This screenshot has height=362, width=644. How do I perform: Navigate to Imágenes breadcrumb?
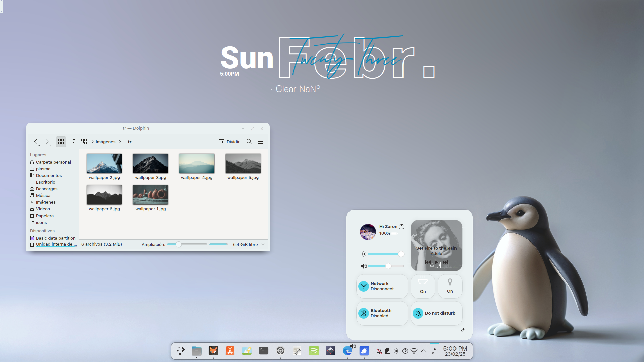105,142
